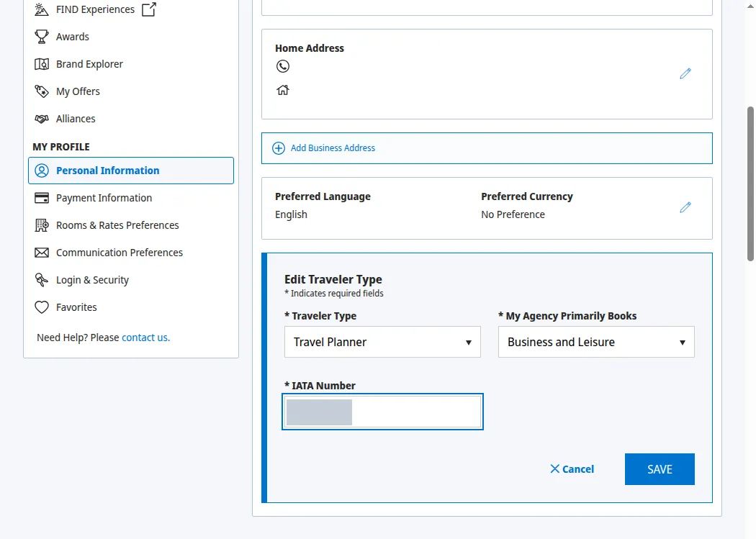Click the Brand Explorer map icon
Viewport: 756px width, 539px height.
(42, 64)
